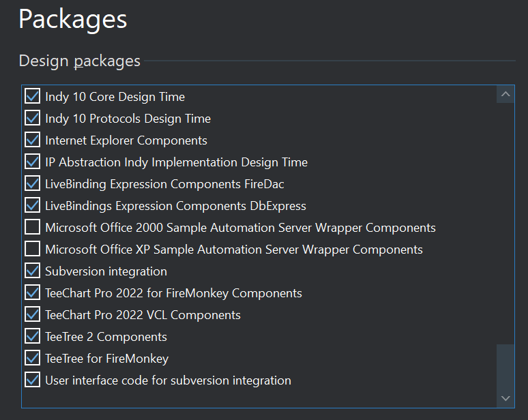
Task: Toggle TeeTree for FireMonkey checkbox
Action: tap(32, 358)
